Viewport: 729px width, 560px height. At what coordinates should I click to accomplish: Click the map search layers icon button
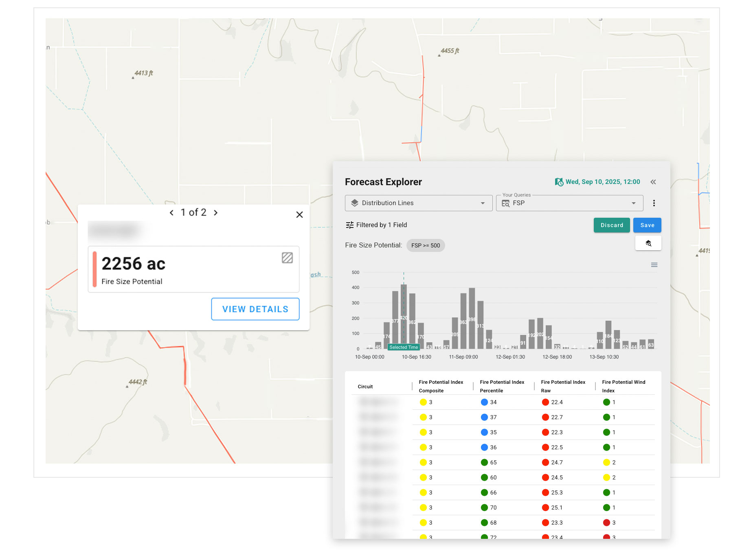point(648,243)
